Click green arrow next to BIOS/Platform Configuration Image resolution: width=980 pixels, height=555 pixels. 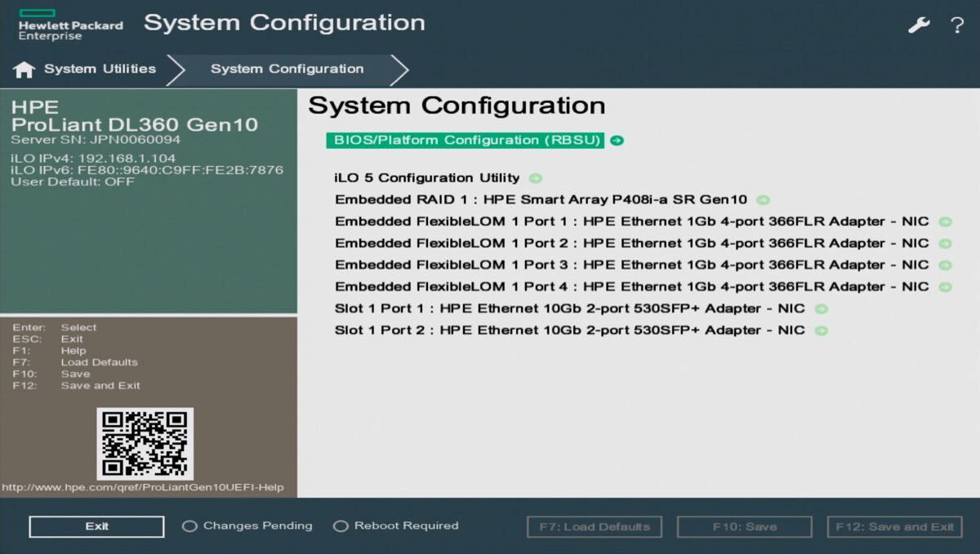[617, 141]
